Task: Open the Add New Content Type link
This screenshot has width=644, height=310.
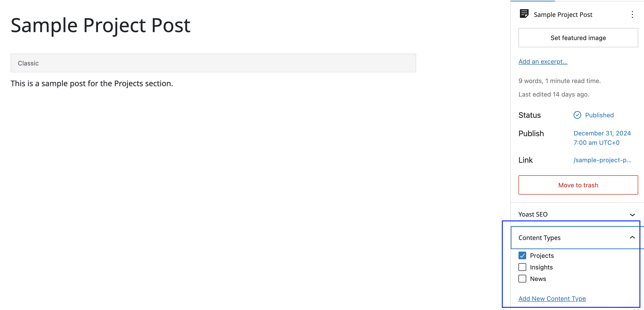Action: [x=552, y=298]
